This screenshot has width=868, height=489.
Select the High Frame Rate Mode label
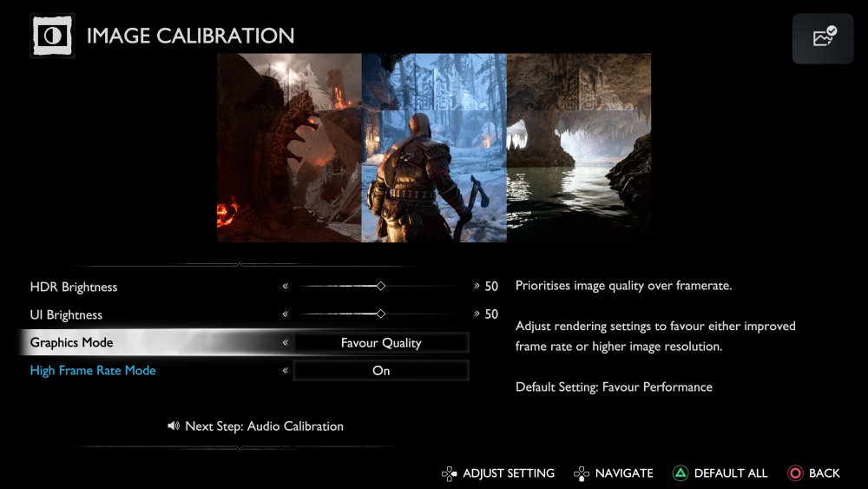[x=93, y=371]
